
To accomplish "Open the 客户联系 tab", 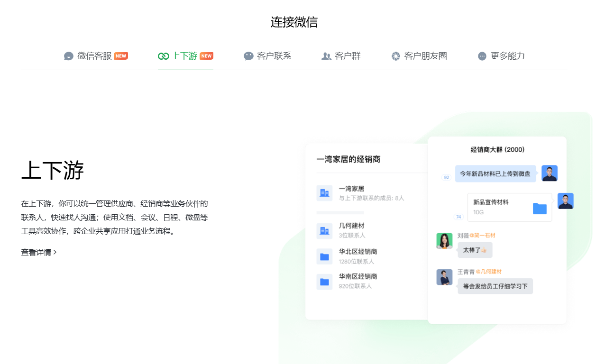I will coord(267,56).
